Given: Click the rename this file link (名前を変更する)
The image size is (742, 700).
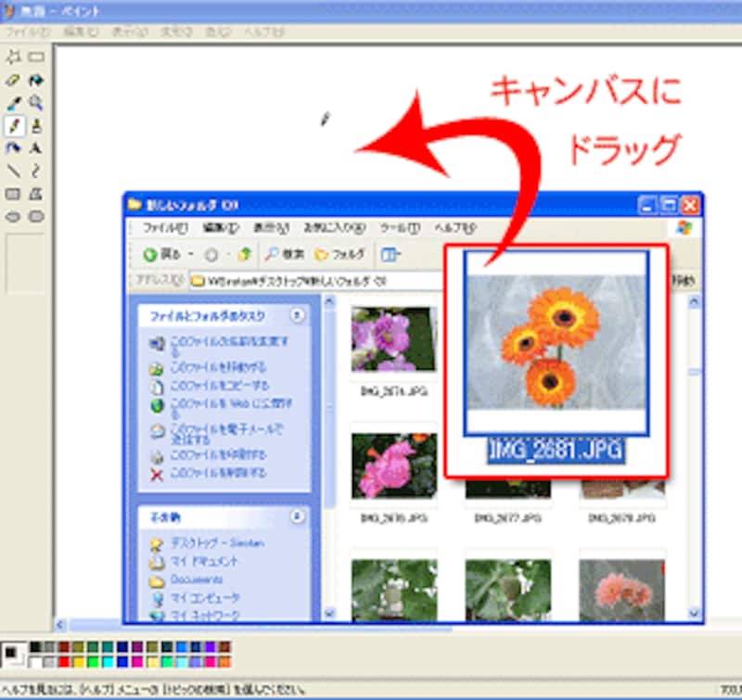Looking at the screenshot, I should [x=229, y=346].
